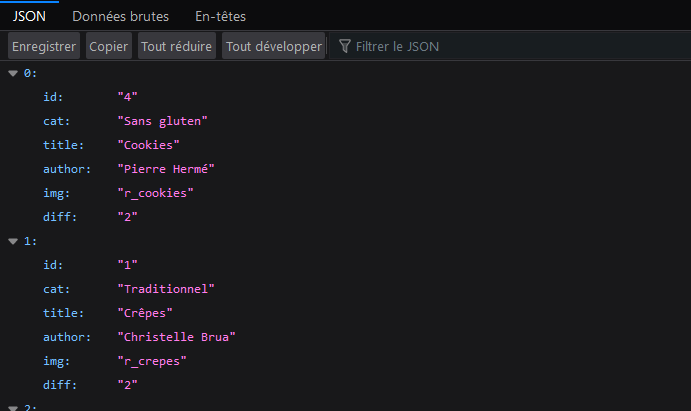The height and width of the screenshot is (411, 691).
Task: Click the Copier button
Action: pyautogui.click(x=108, y=47)
